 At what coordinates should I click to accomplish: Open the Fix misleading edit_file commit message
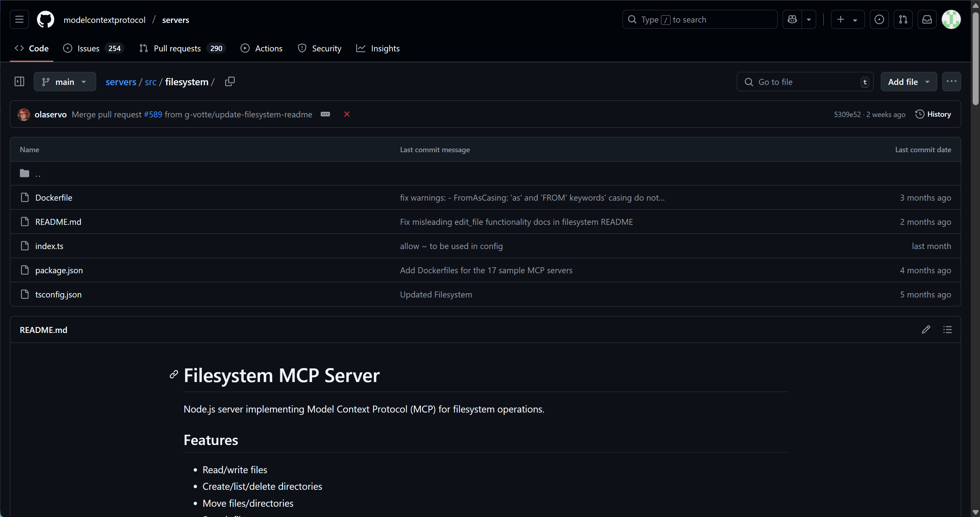(x=516, y=222)
